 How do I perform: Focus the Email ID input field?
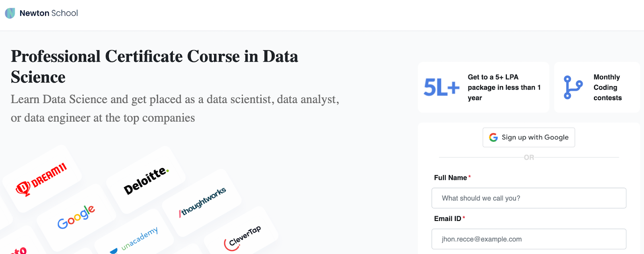point(528,239)
